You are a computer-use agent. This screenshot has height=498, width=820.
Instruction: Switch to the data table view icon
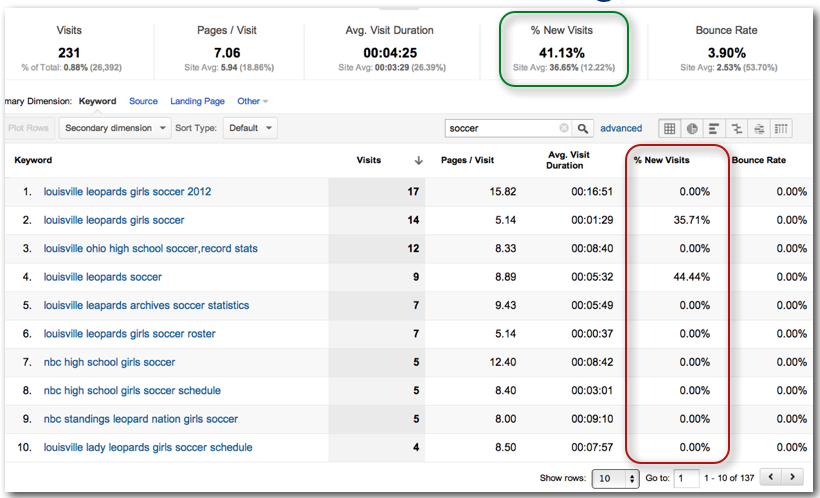pyautogui.click(x=669, y=128)
